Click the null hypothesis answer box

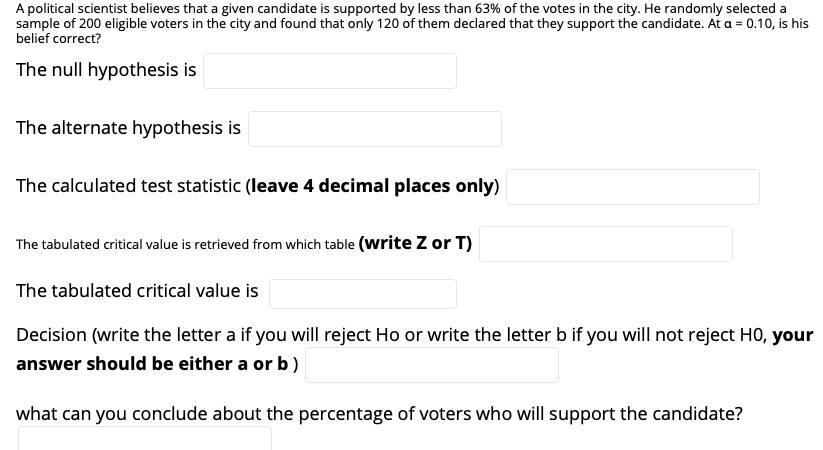tap(330, 71)
